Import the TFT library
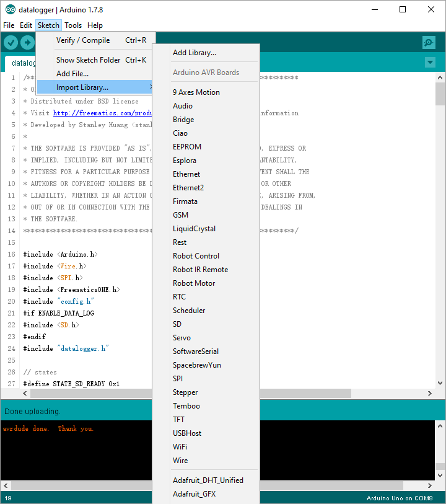 click(x=206, y=420)
